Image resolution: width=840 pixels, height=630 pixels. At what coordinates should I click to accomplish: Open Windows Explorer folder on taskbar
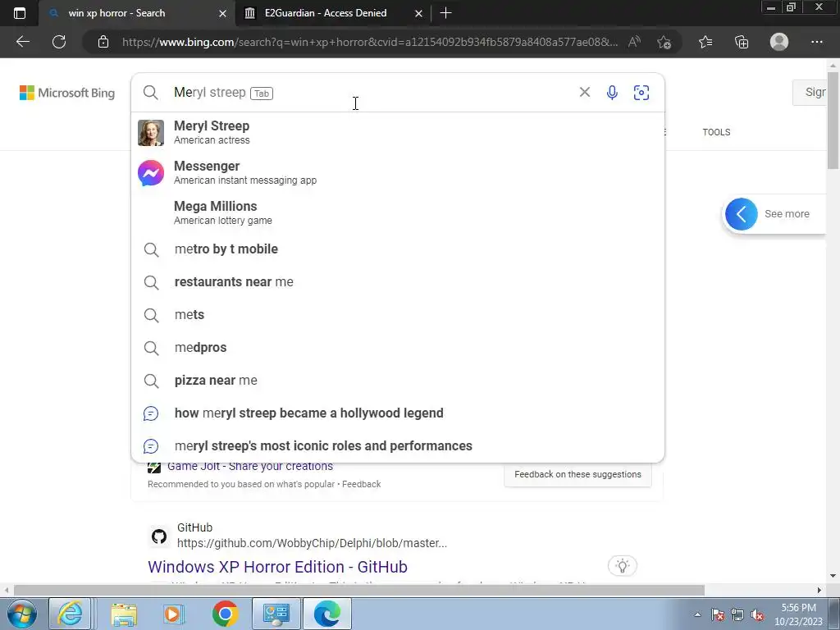point(124,614)
